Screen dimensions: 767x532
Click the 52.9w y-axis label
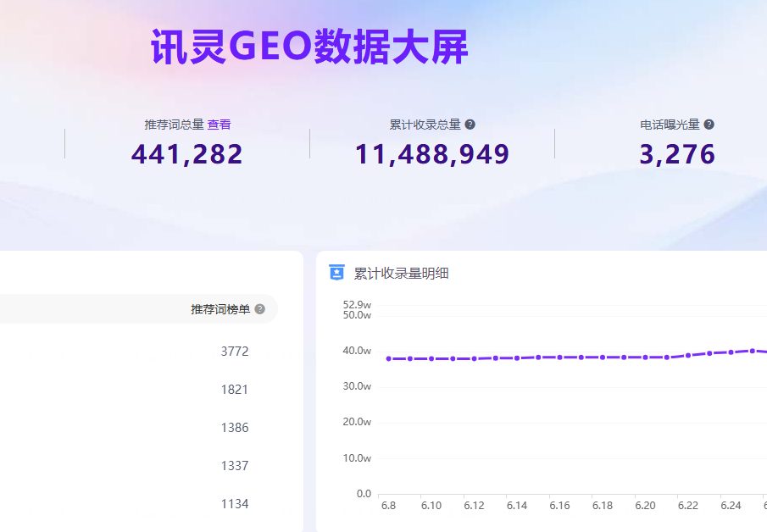coord(357,305)
